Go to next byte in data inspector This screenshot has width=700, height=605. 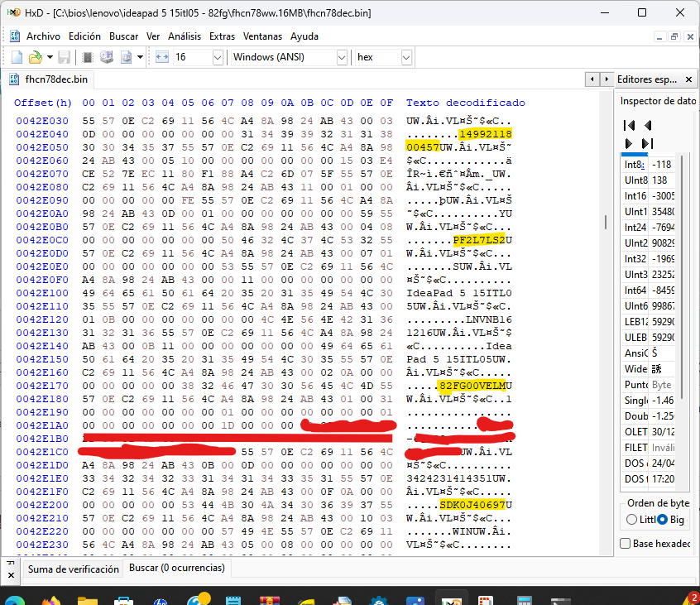629,143
